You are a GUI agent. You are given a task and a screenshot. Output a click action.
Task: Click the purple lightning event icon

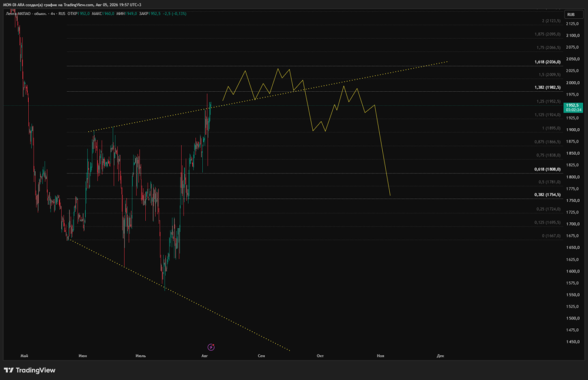tap(211, 347)
